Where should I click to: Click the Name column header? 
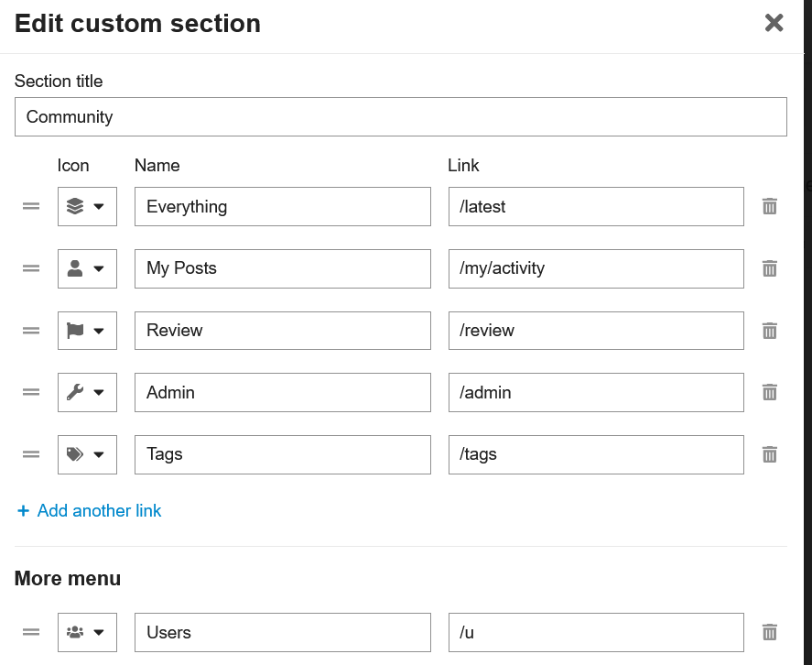coord(157,166)
